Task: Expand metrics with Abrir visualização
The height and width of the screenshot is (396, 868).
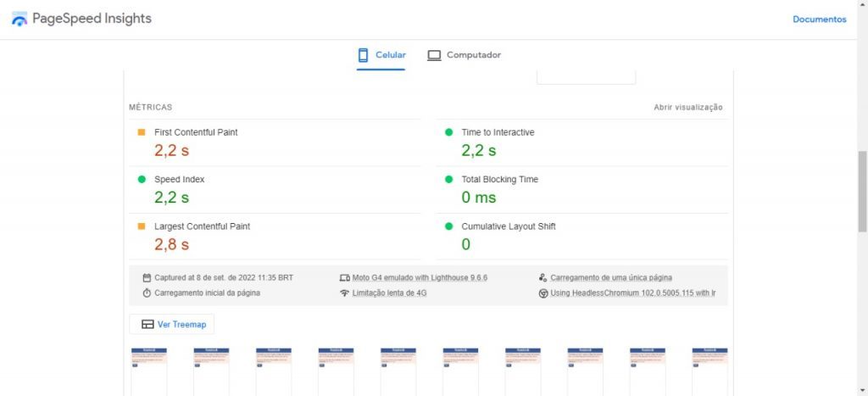Action: point(687,108)
